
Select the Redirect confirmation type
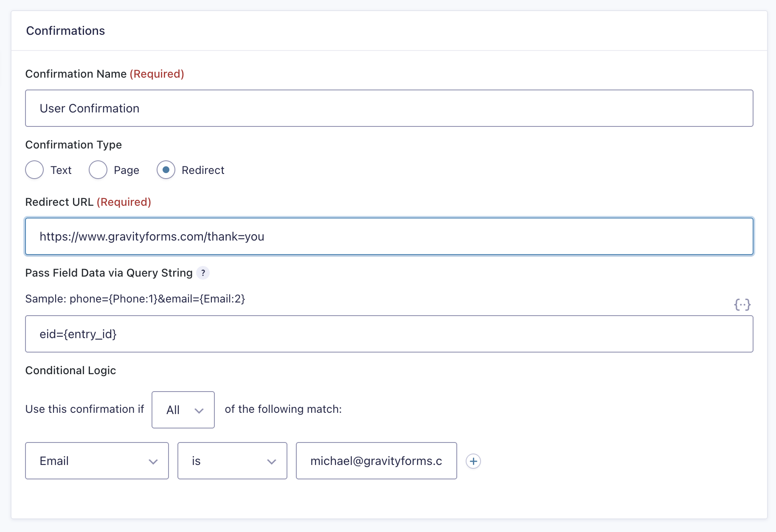[x=166, y=170]
